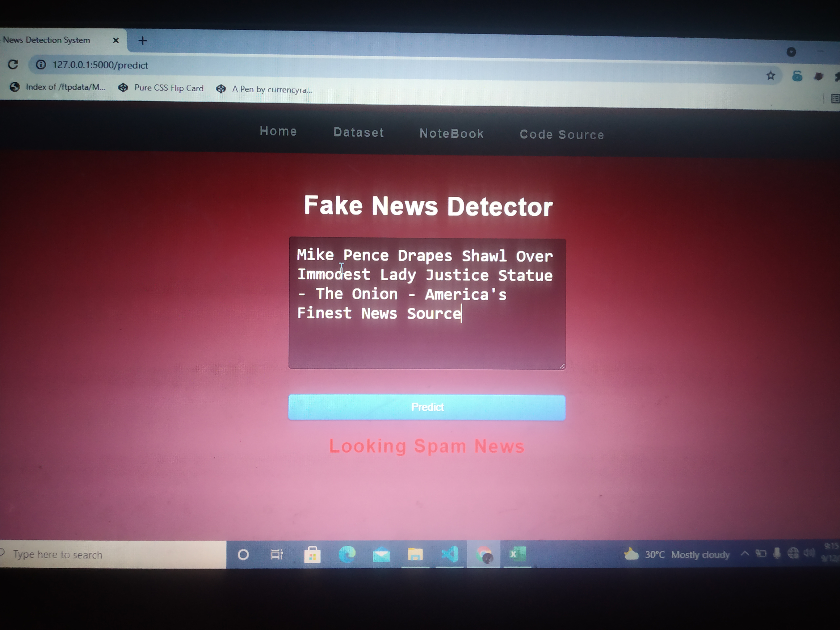This screenshot has width=840, height=630.
Task: Open the bookmarks list panel icon
Action: pyautogui.click(x=835, y=99)
